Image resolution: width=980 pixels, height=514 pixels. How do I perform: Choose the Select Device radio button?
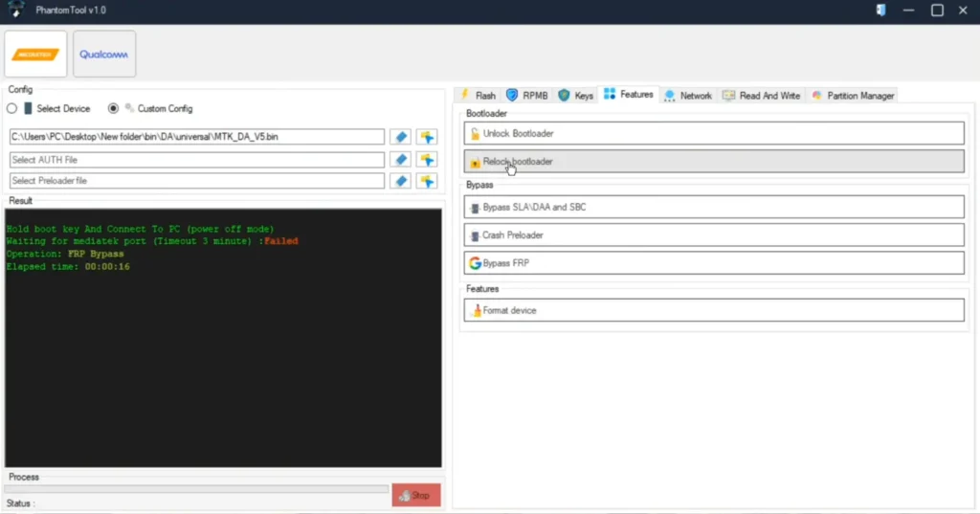(12, 109)
